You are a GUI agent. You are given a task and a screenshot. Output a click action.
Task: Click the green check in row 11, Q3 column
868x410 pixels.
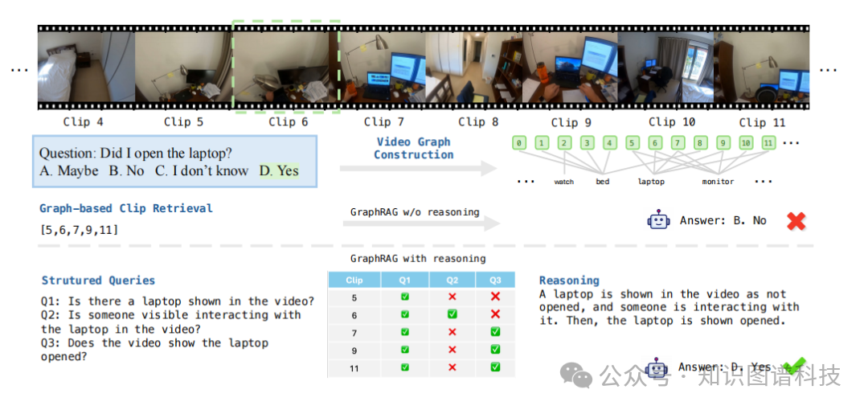point(495,367)
